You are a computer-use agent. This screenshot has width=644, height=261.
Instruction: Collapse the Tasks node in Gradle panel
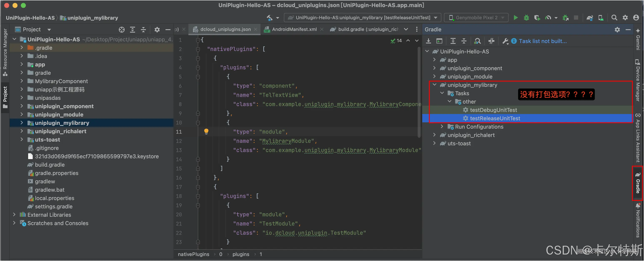442,93
